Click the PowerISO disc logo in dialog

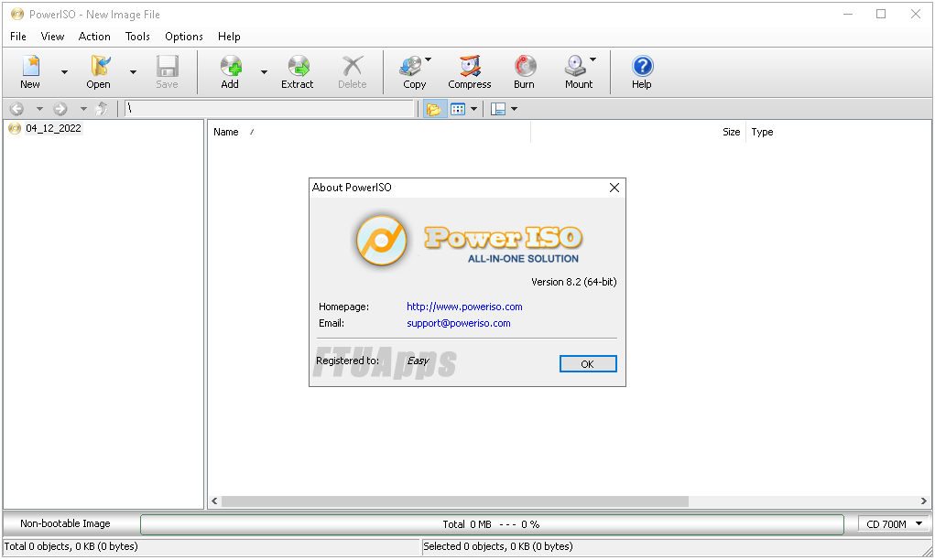point(382,241)
